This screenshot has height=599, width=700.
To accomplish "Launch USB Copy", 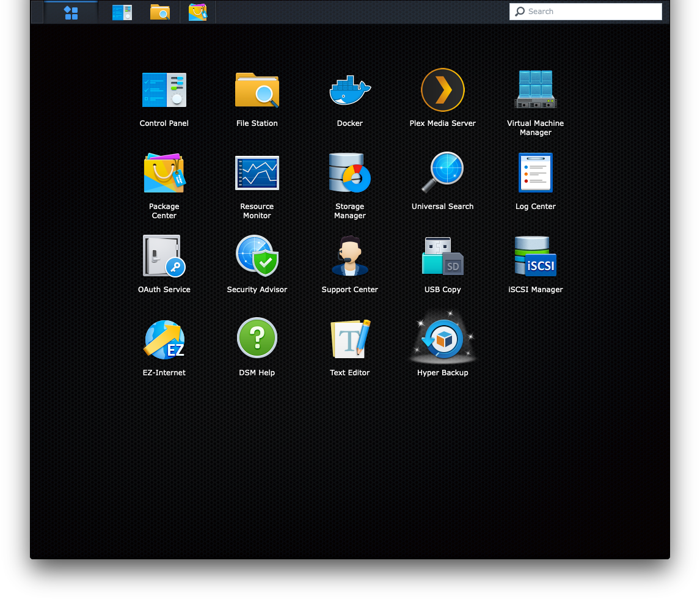I will [x=442, y=256].
